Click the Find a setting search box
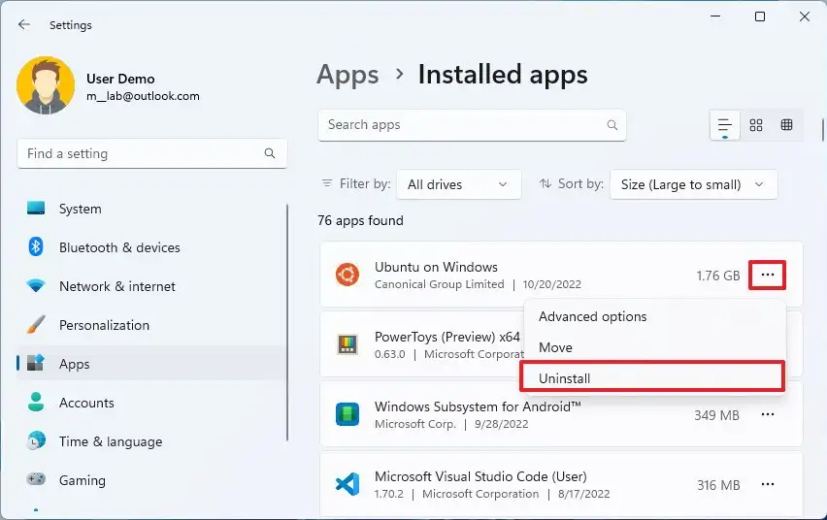The image size is (827, 520). (140, 154)
